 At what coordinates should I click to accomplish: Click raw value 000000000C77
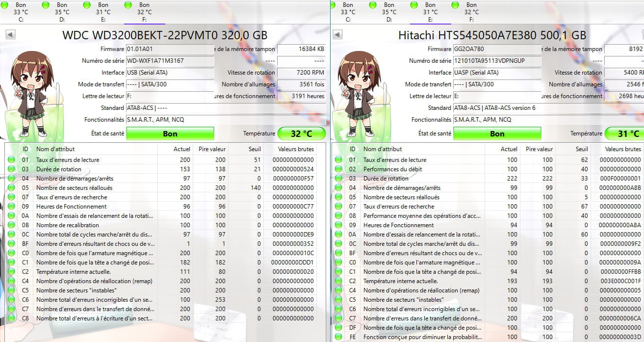coord(293,206)
